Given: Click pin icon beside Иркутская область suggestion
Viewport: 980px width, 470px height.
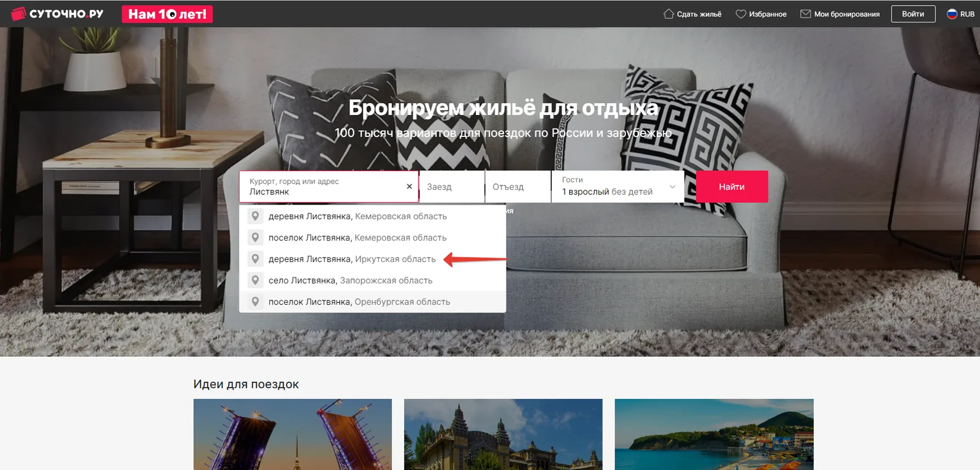Looking at the screenshot, I should coord(255,259).
